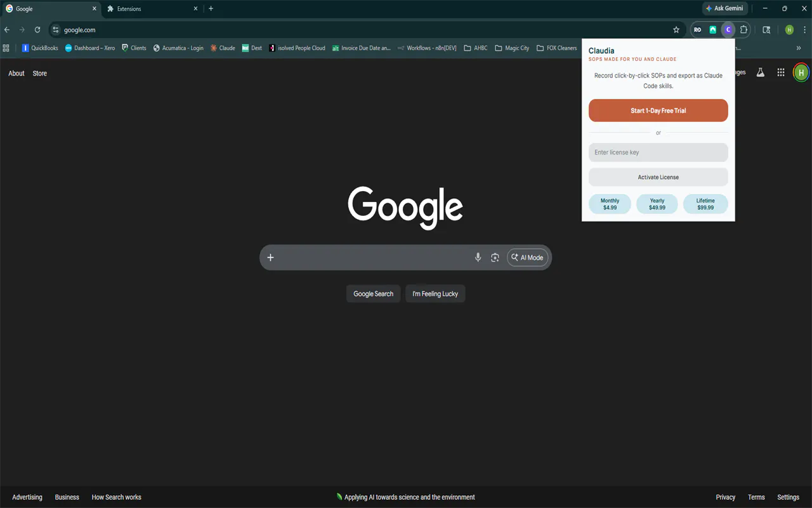Reload the current page
Screen dimensions: 812x508
click(x=37, y=30)
